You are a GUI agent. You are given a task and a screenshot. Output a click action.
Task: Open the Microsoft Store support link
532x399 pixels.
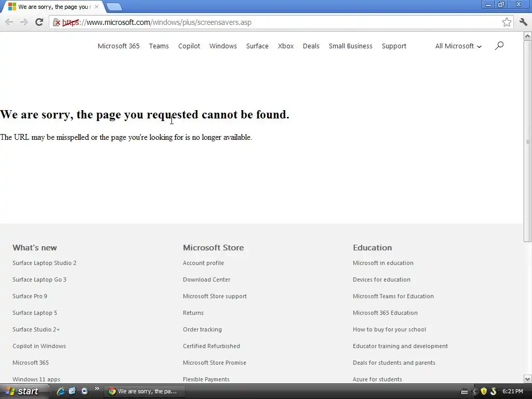[215, 296]
